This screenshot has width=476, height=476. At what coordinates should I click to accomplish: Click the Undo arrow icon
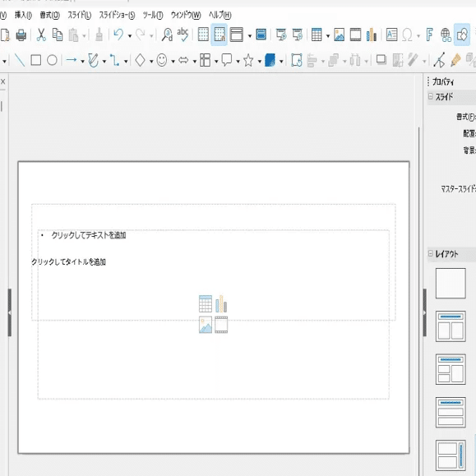coord(118,35)
